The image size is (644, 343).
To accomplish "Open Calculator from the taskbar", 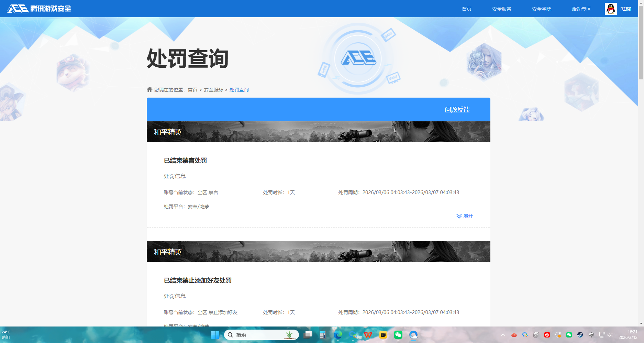I will click(x=323, y=335).
